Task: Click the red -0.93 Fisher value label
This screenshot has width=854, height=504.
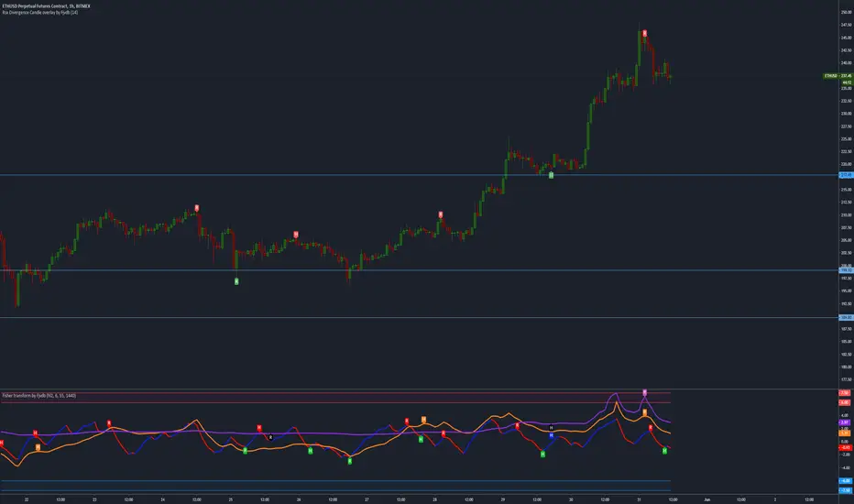Action: 845,448
